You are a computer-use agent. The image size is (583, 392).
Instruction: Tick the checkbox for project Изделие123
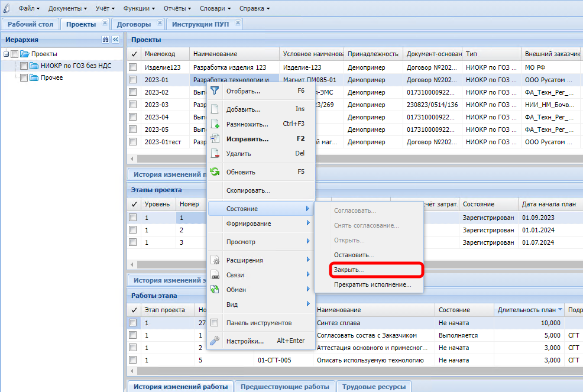coord(133,67)
